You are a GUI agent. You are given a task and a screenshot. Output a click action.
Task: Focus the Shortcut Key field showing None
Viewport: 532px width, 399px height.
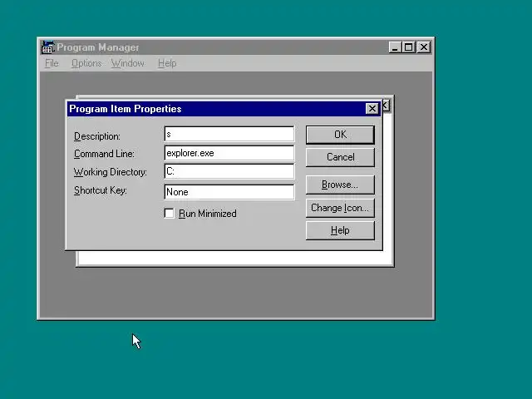(229, 192)
